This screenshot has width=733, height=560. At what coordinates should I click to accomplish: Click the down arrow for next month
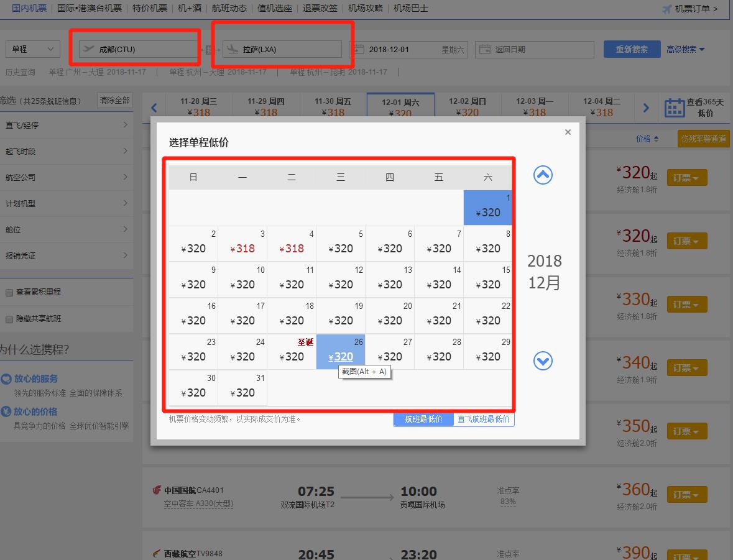[543, 360]
